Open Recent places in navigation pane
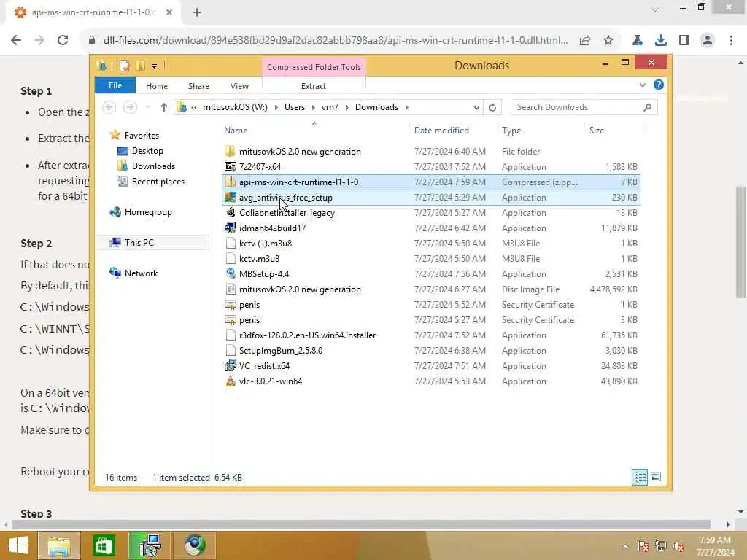Viewport: 747px width, 560px height. 158,182
